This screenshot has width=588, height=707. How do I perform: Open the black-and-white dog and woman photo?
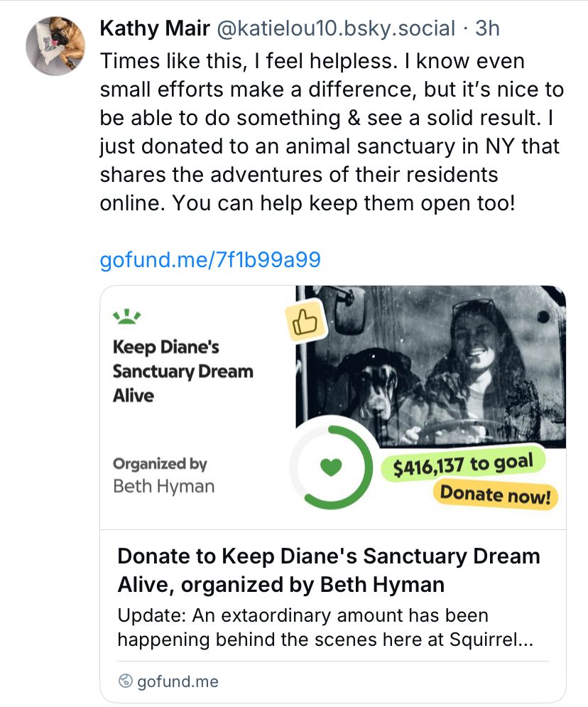430,366
